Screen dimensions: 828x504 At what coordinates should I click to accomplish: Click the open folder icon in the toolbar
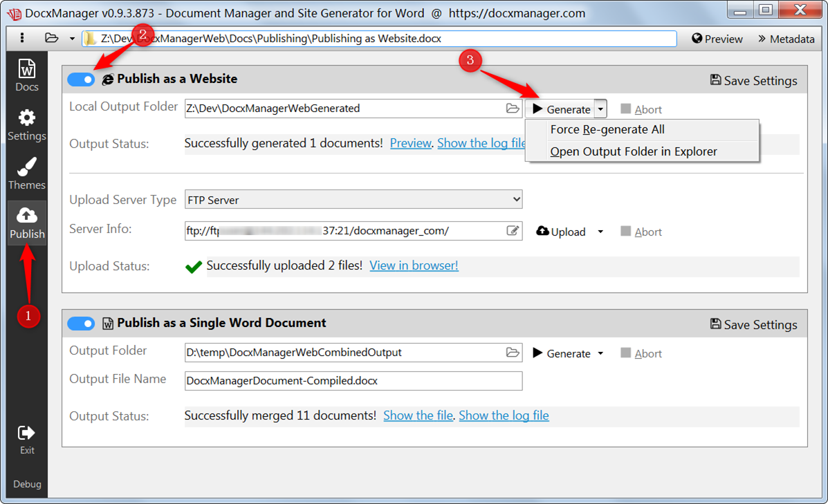(51, 38)
